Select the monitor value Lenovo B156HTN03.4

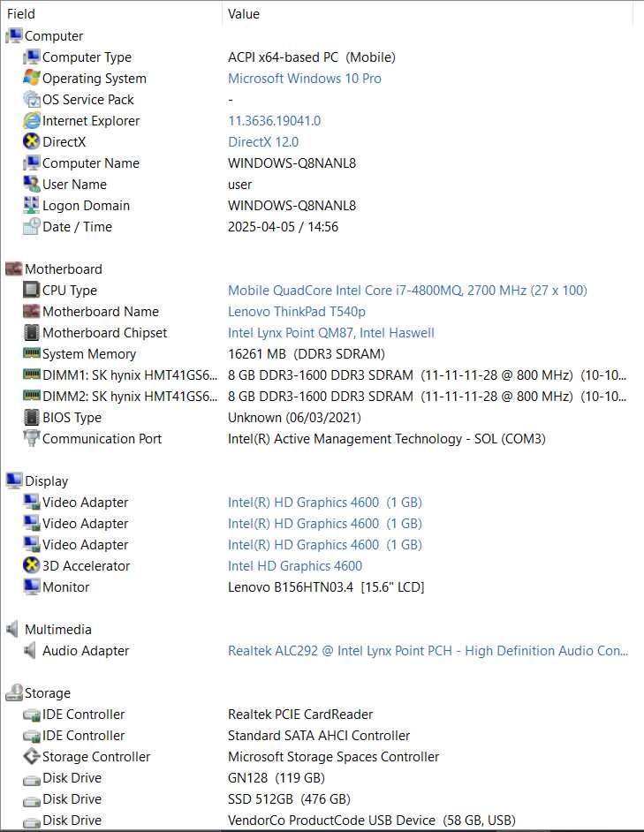[x=326, y=586]
